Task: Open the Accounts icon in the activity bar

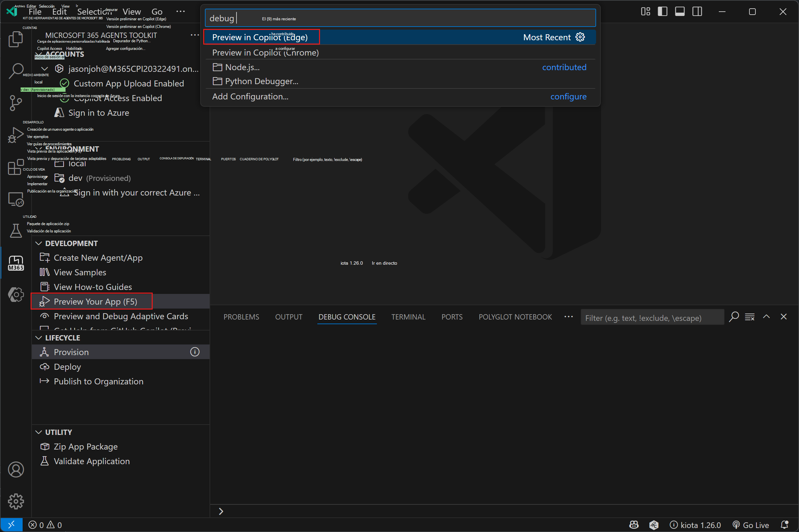Action: pyautogui.click(x=16, y=469)
